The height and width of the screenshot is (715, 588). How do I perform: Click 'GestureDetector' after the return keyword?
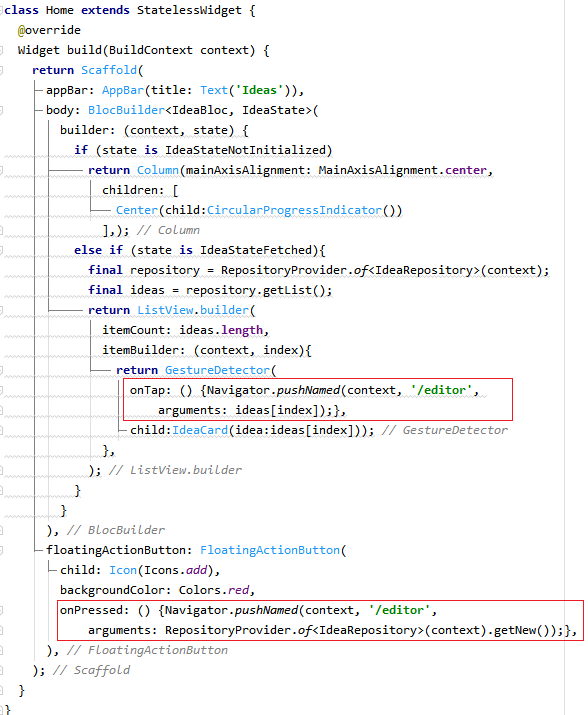click(x=218, y=370)
